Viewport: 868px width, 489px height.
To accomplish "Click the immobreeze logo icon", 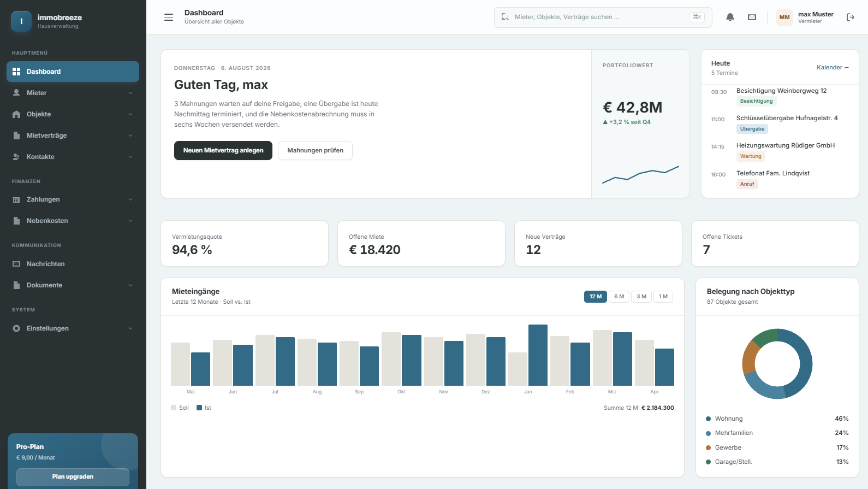I will click(x=21, y=21).
